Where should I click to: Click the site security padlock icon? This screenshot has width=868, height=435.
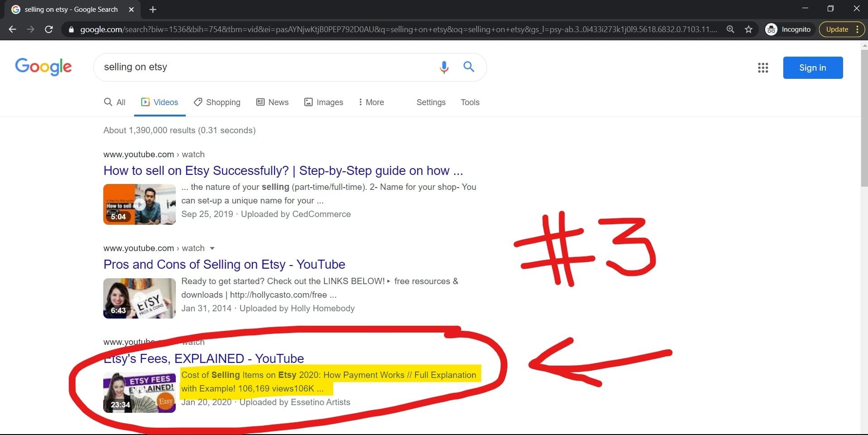click(x=71, y=29)
